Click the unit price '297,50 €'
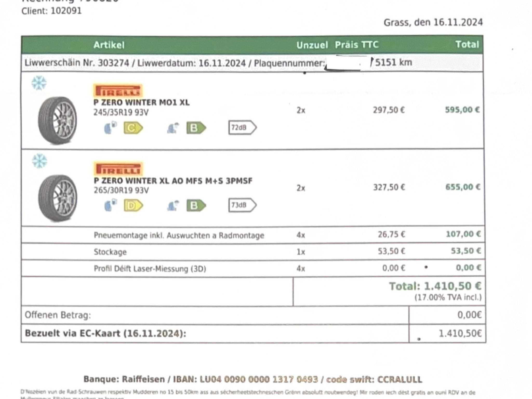The height and width of the screenshot is (399, 532). [x=389, y=110]
